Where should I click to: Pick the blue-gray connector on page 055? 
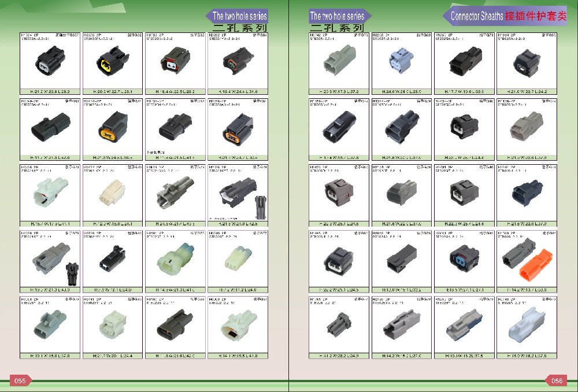click(x=50, y=324)
